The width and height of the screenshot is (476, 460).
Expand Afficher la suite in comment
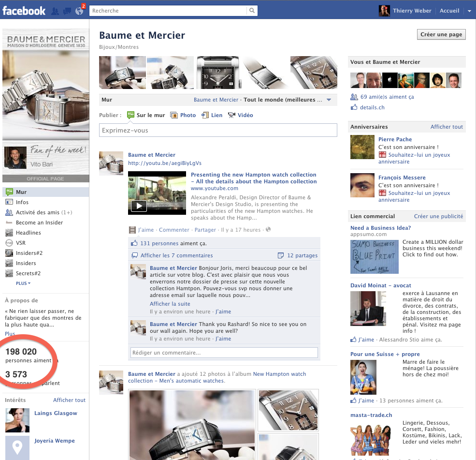coord(170,304)
